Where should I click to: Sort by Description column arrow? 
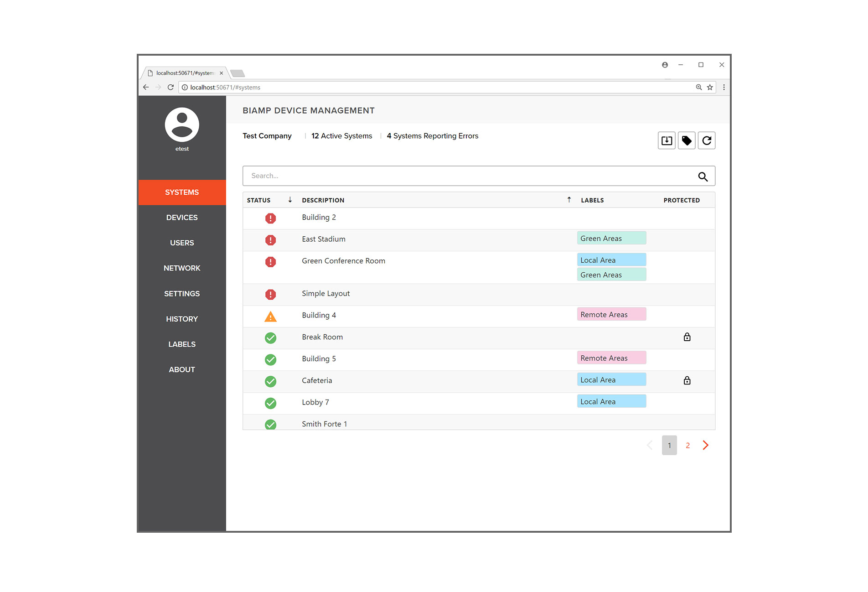coord(569,200)
